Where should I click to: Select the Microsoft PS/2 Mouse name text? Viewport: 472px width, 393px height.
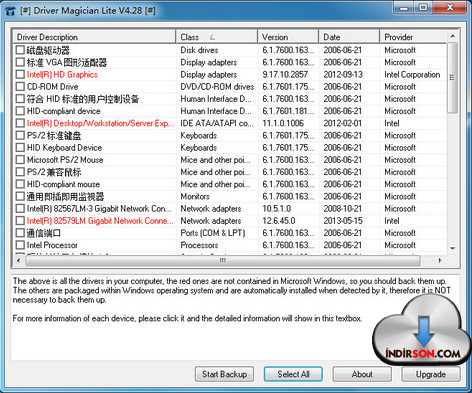coord(65,160)
